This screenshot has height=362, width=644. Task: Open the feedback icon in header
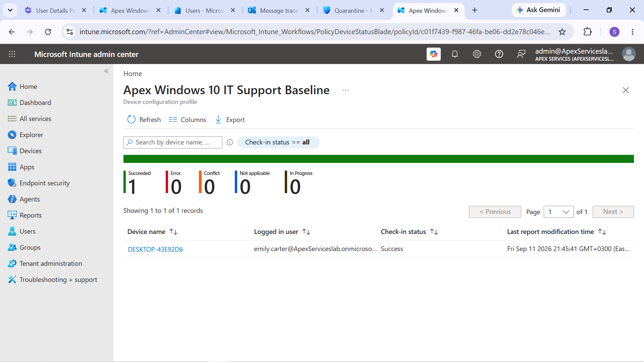521,54
